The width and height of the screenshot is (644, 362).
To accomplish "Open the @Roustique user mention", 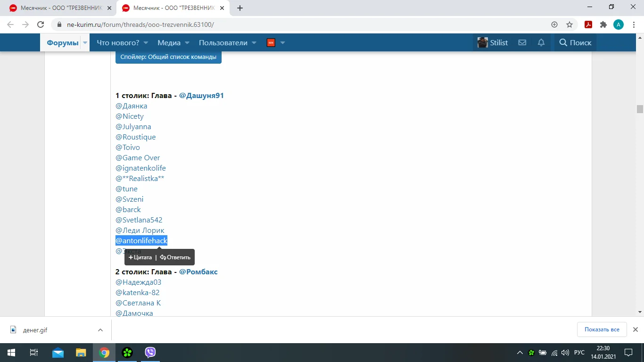I will point(136,137).
